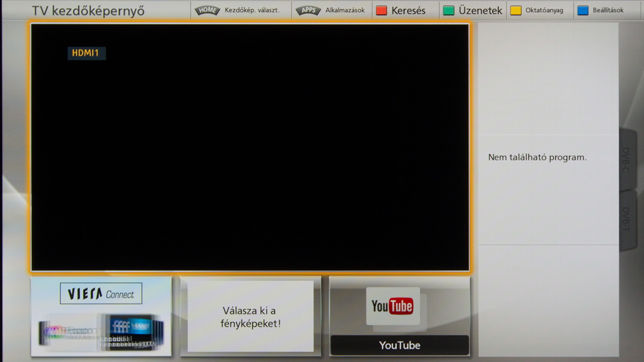Go to Beállítások settings
The height and width of the screenshot is (362, 644).
click(608, 10)
